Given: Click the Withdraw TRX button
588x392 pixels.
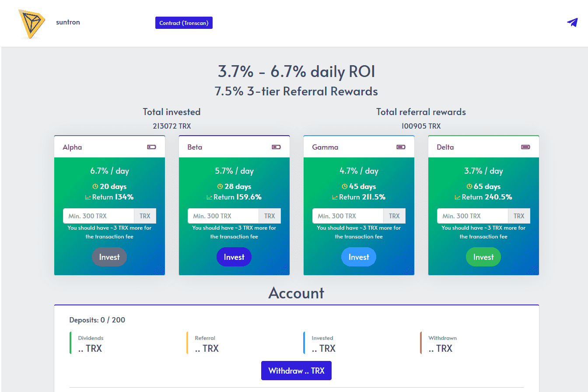Looking at the screenshot, I should [x=296, y=370].
